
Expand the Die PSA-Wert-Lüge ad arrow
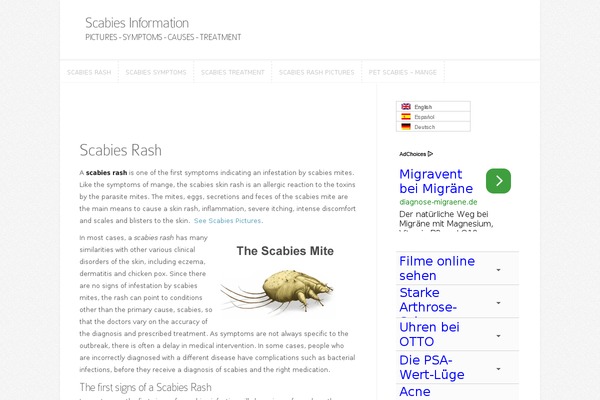click(498, 369)
